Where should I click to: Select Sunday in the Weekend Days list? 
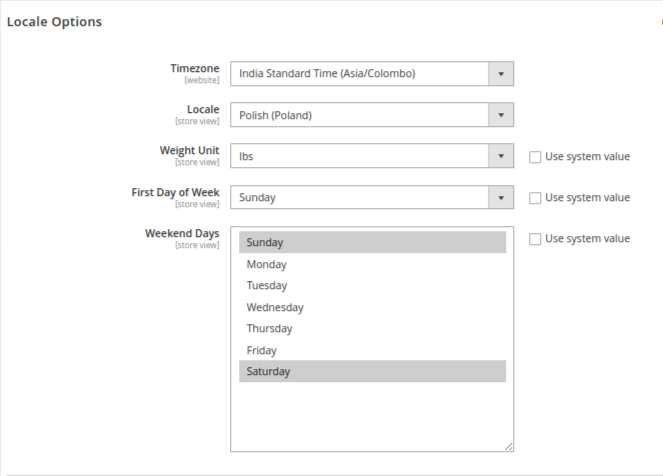(372, 243)
